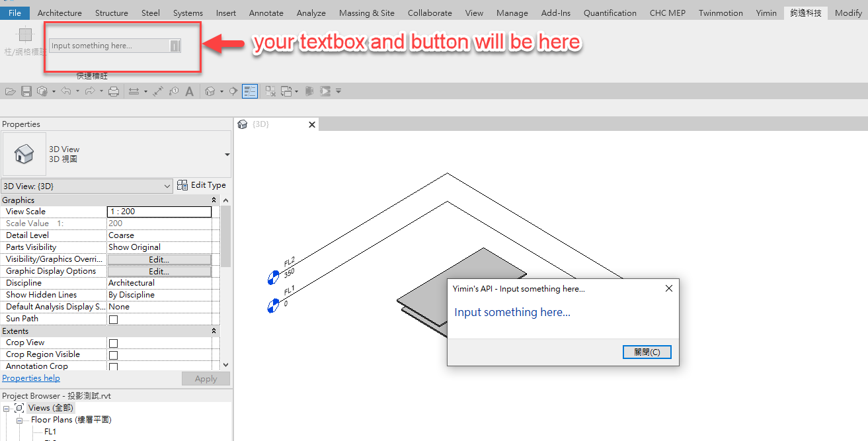Viewport: 868px width, 441px height.
Task: Open Customize Quick Access Toolbar dropdown
Action: [338, 91]
